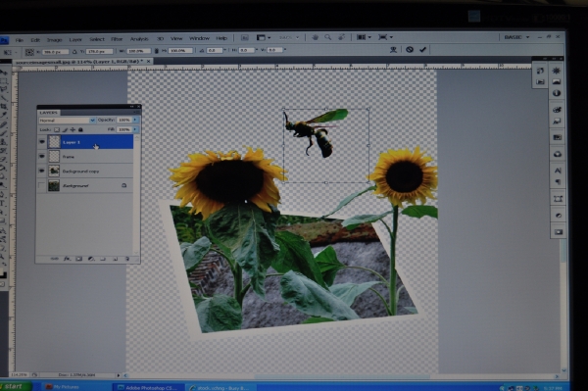Open the Color panel palette icon
This screenshot has height=391, width=588.
557,110
